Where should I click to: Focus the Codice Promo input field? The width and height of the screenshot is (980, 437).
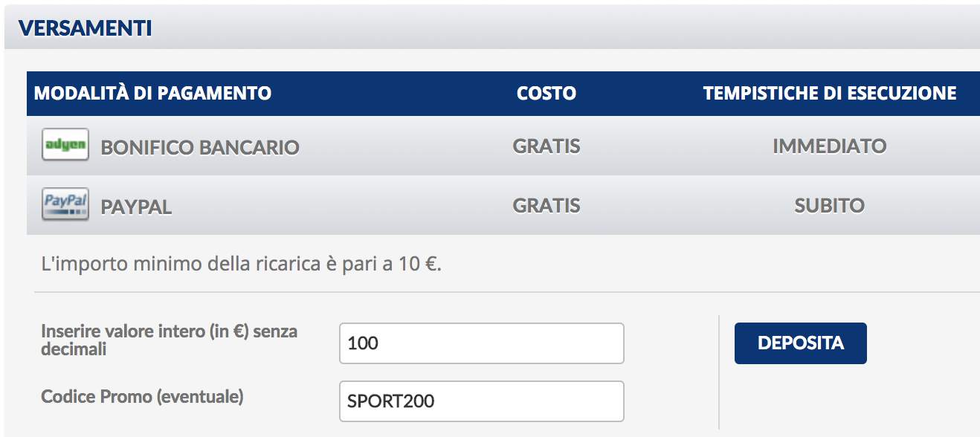(481, 401)
